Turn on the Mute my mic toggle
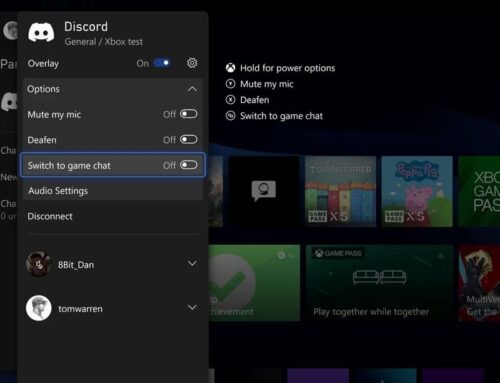 click(x=189, y=114)
